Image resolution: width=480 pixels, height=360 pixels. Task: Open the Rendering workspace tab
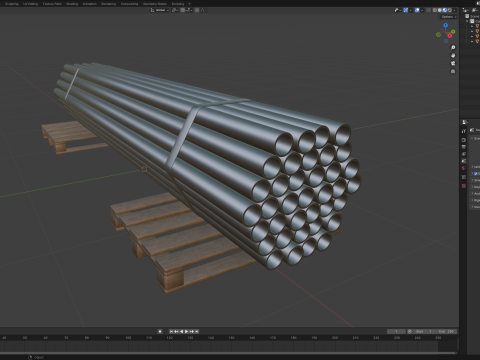coord(108,4)
